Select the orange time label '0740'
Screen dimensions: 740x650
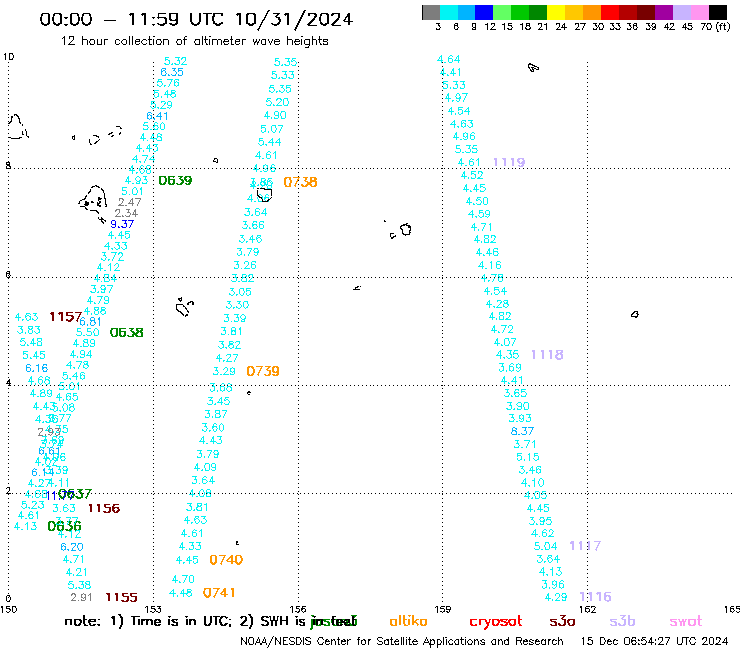(x=226, y=560)
